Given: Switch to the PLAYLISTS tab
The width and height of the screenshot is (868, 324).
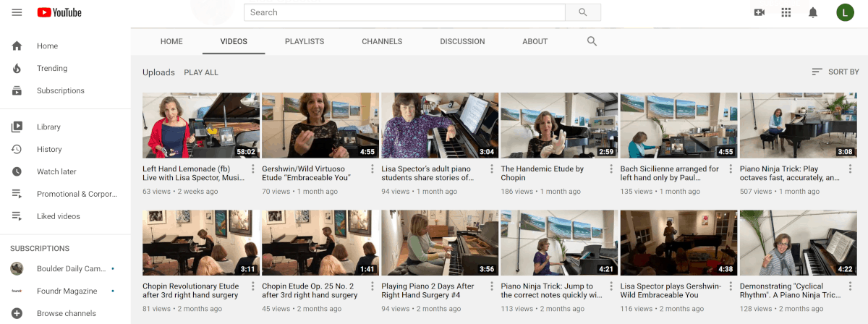Looking at the screenshot, I should click(305, 42).
